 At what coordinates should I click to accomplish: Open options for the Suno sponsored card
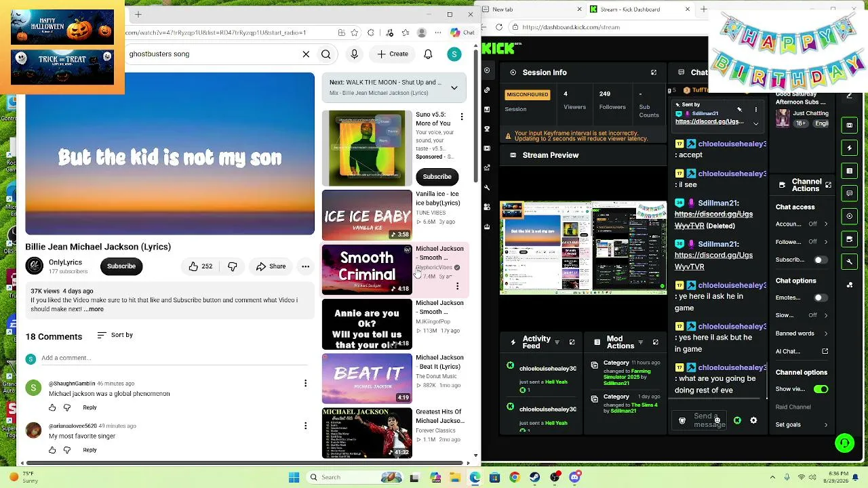pos(462,117)
